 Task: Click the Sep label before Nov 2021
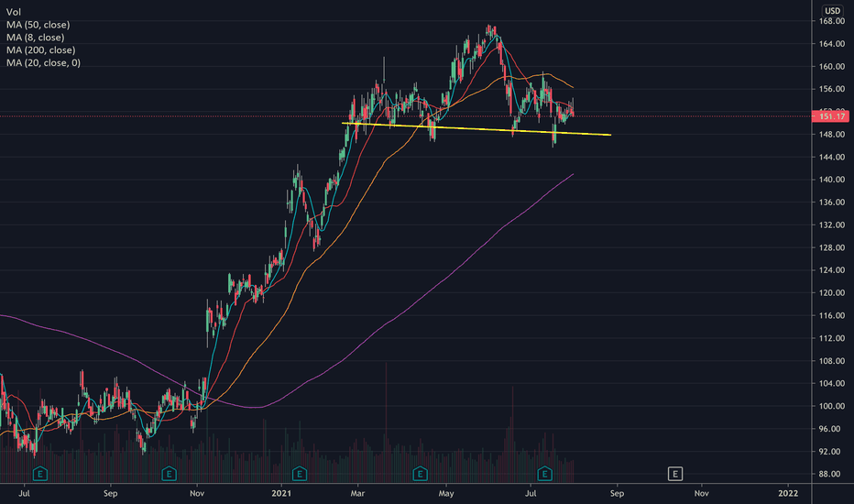pyautogui.click(x=617, y=494)
